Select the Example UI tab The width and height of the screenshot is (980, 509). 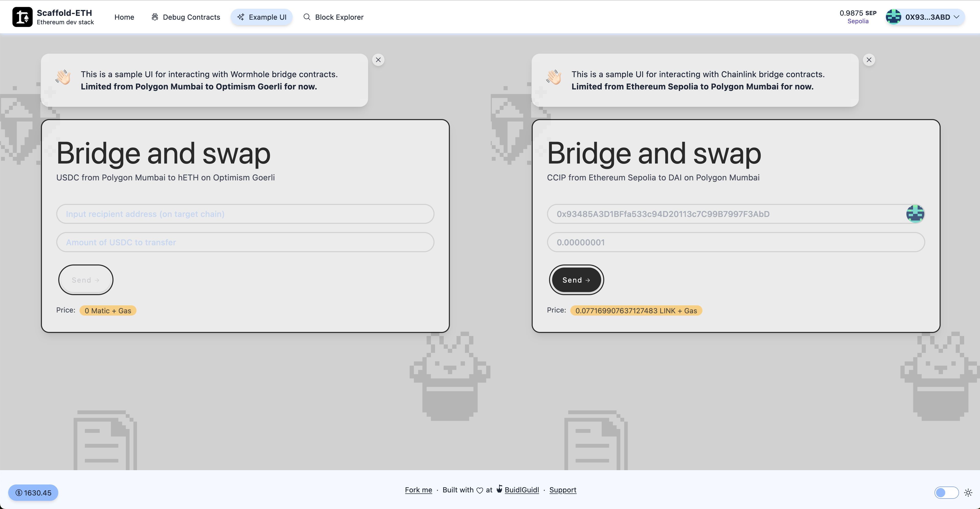pos(261,17)
